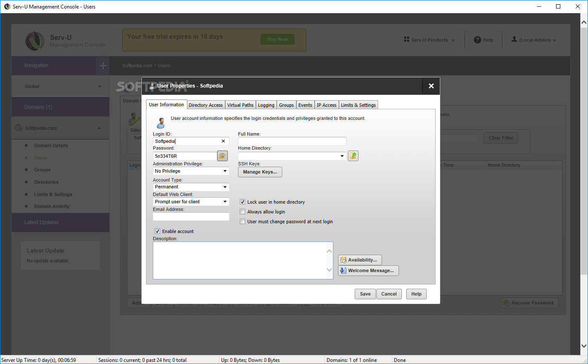Click the Serv-U logo in the header
This screenshot has height=364, width=588.
pos(34,40)
